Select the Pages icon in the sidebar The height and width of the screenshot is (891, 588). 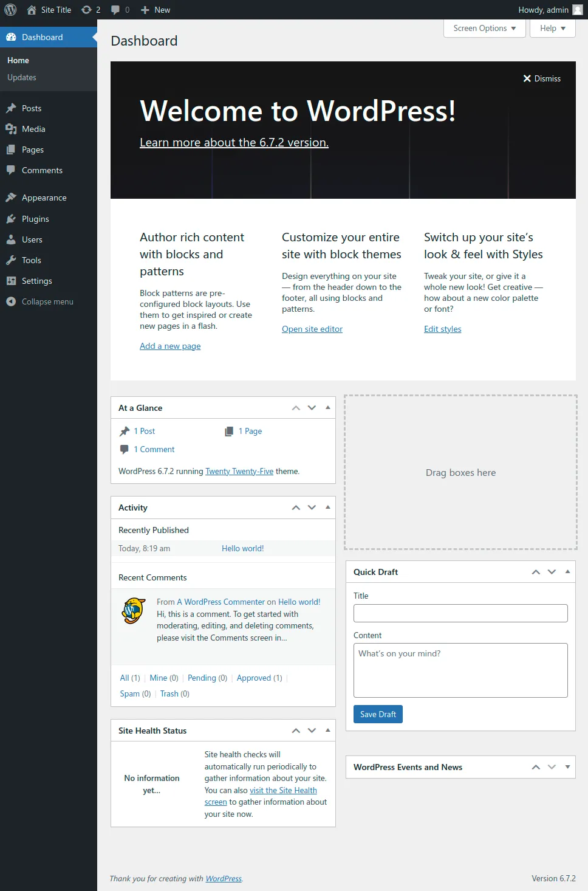pyautogui.click(x=12, y=150)
